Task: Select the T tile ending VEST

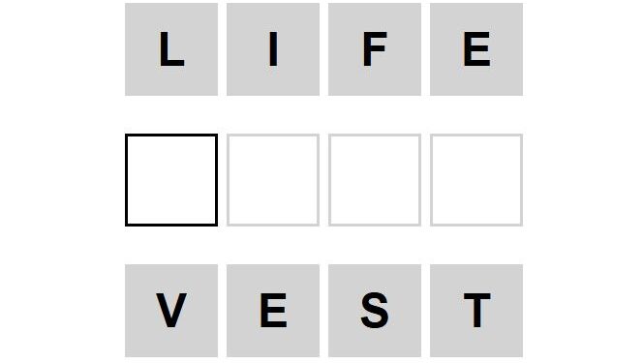Action: click(x=476, y=311)
